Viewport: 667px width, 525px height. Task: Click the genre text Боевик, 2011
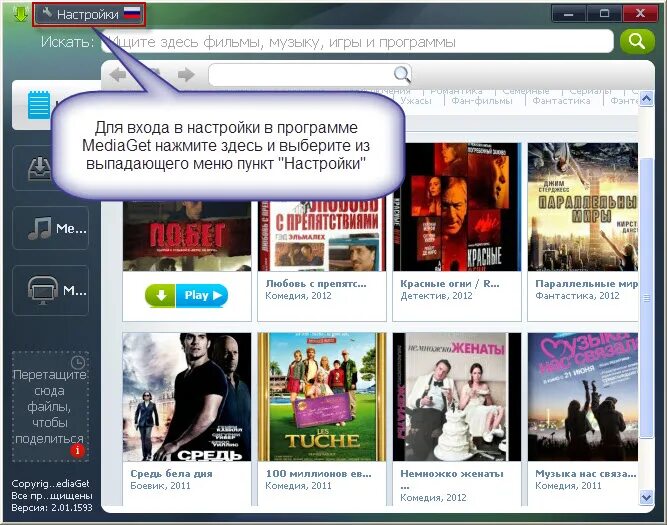tap(160, 485)
